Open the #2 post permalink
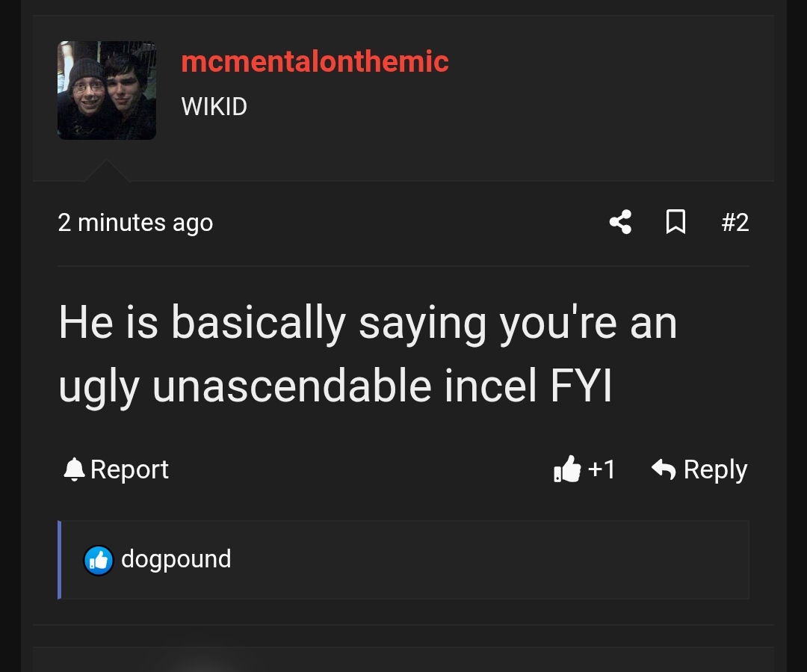 tap(735, 222)
